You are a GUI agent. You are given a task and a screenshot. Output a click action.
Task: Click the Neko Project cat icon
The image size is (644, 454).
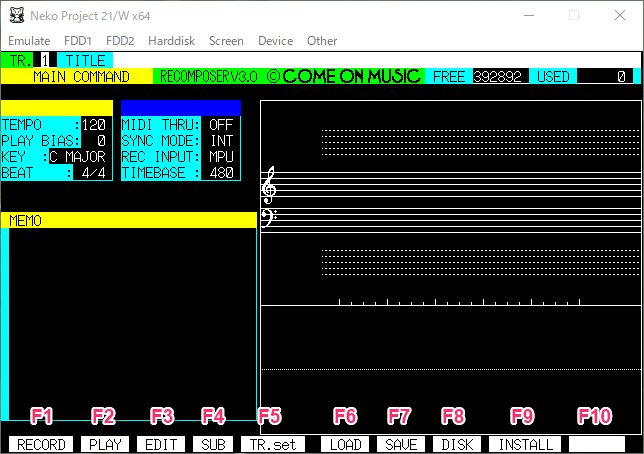coord(17,16)
